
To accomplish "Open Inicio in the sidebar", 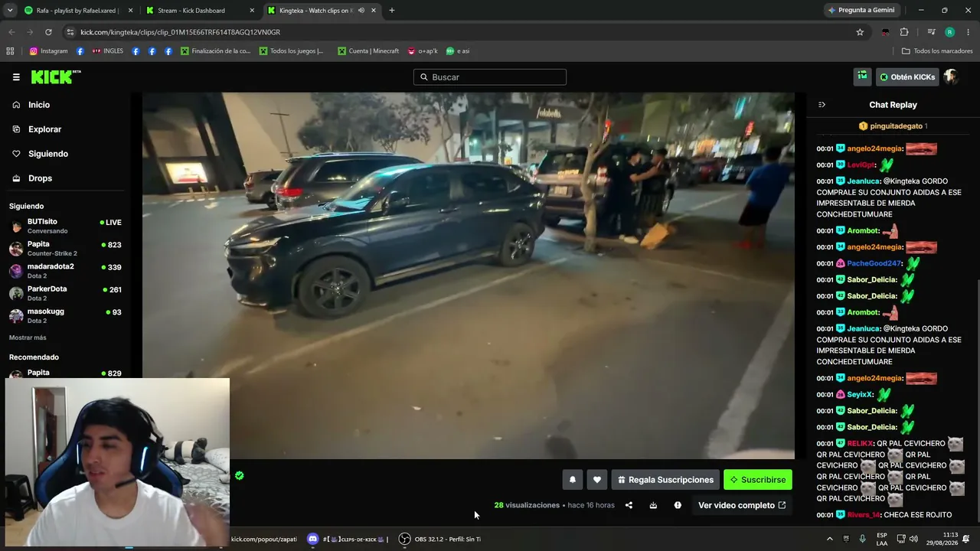I will coord(64,105).
